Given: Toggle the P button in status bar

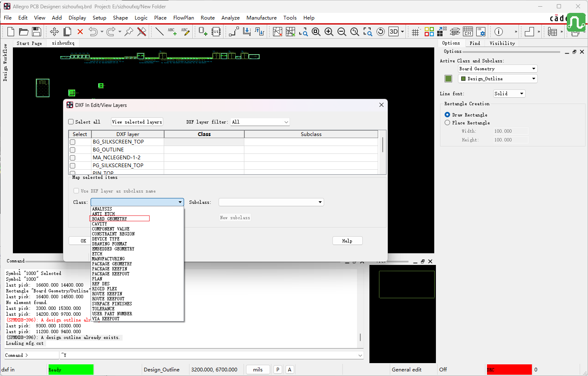Looking at the screenshot, I should click(278, 369).
